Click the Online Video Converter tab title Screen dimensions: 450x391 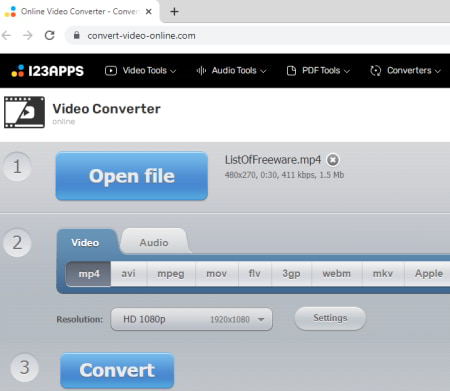[x=80, y=12]
